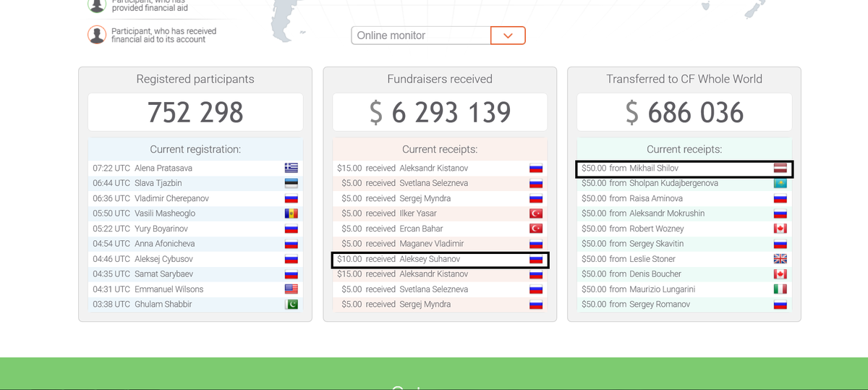Select the name Maganev Vladimir
Image resolution: width=868 pixels, height=390 pixels.
coord(432,244)
